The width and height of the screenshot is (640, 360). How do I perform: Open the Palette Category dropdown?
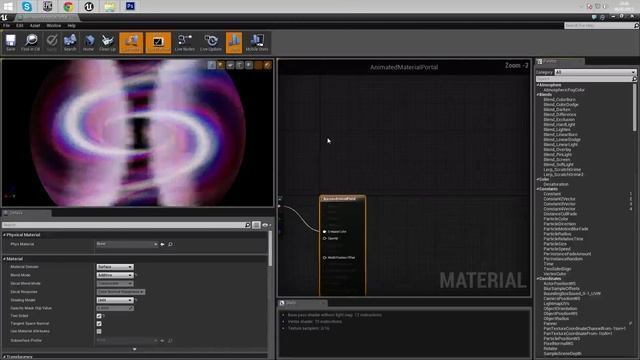[595, 72]
